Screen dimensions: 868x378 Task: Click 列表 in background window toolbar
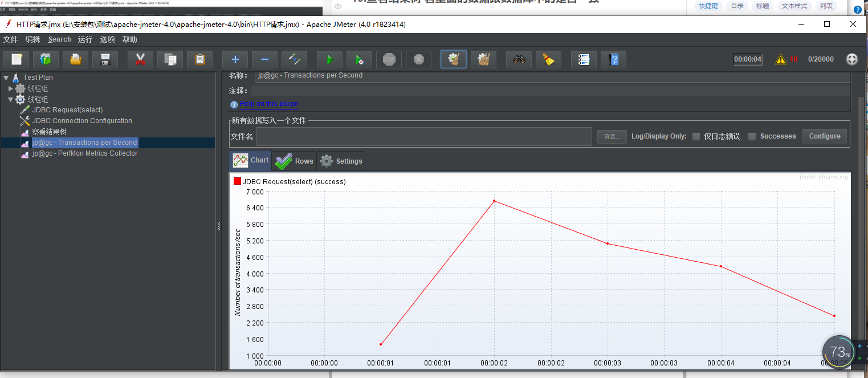(x=826, y=6)
